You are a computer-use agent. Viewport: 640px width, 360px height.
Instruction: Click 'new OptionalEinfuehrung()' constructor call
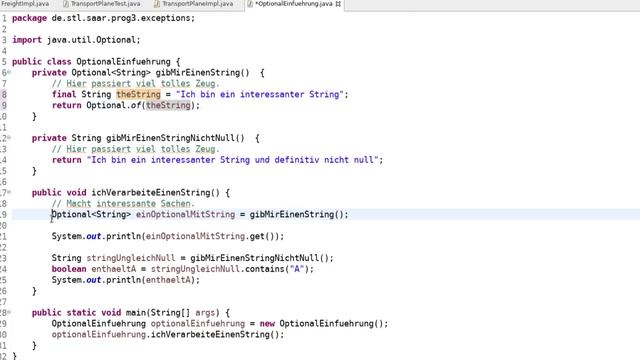click(x=322, y=324)
